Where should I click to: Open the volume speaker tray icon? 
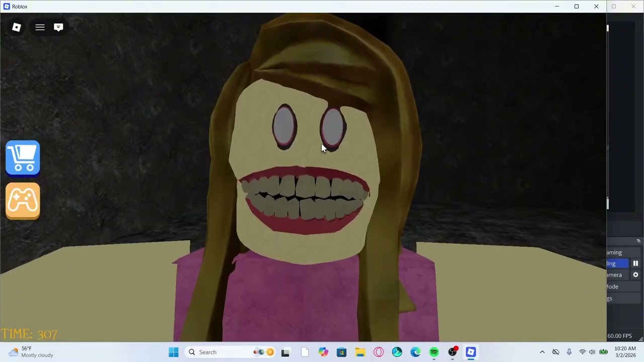point(592,352)
